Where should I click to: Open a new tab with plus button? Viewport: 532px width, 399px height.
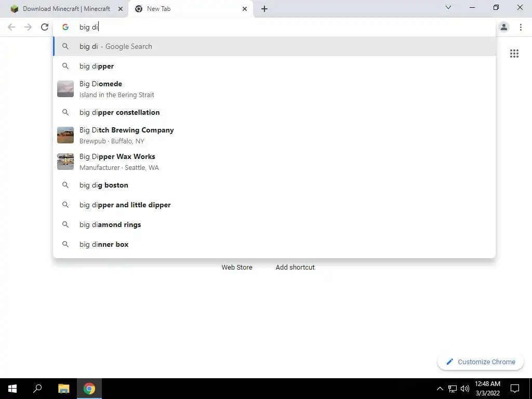[264, 9]
